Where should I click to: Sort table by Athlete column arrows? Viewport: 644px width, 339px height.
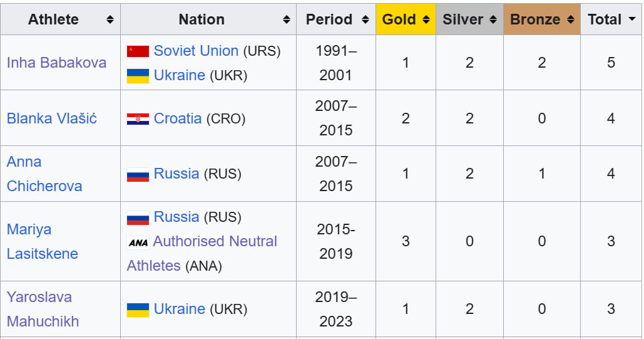click(110, 19)
